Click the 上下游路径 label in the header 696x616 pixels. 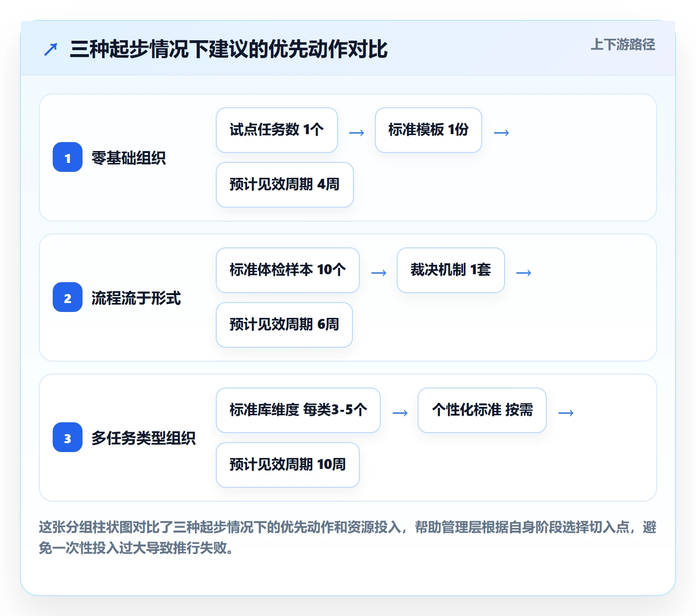[622, 45]
